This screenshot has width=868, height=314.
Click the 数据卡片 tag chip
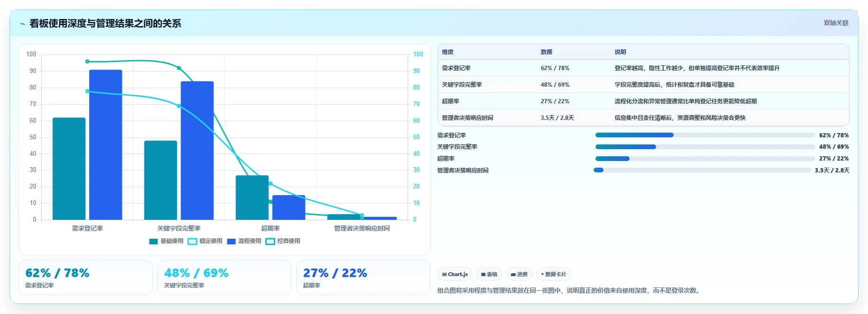point(553,274)
